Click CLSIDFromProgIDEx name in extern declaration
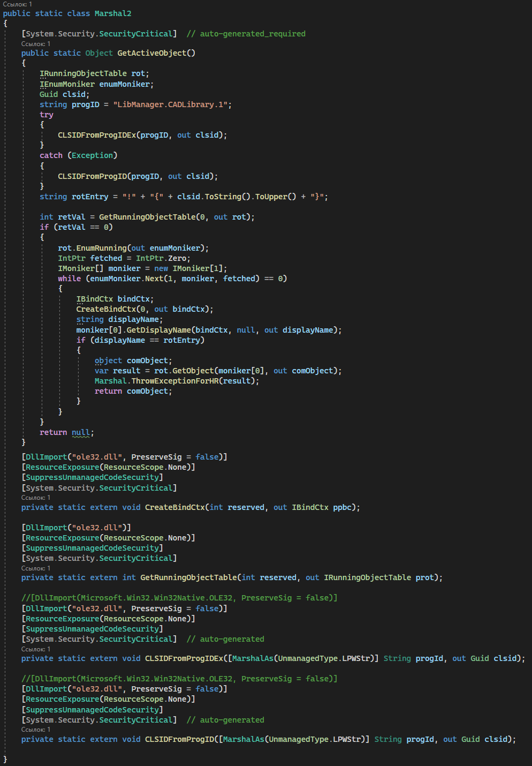This screenshot has height=766, width=532. pos(184,658)
